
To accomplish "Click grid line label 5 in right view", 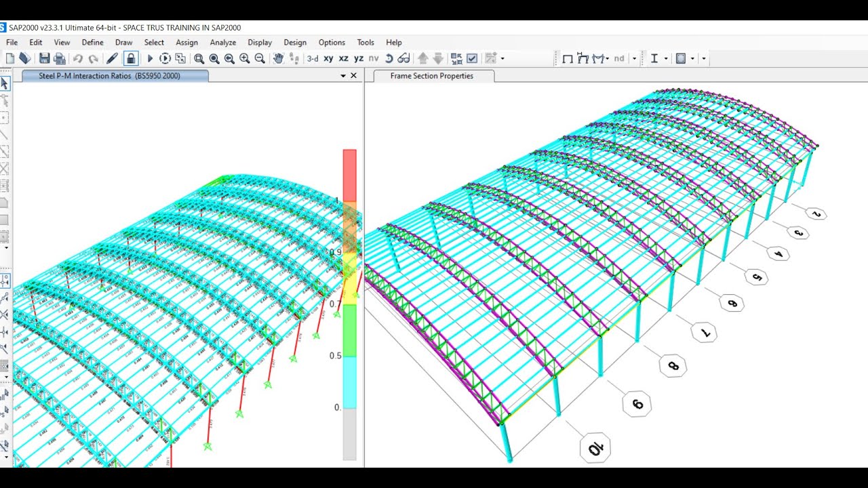I will point(755,277).
